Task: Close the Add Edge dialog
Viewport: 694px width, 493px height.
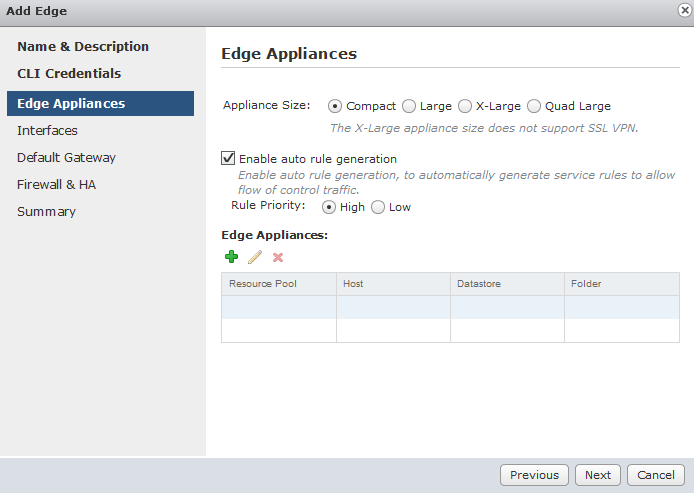Action: [x=683, y=10]
